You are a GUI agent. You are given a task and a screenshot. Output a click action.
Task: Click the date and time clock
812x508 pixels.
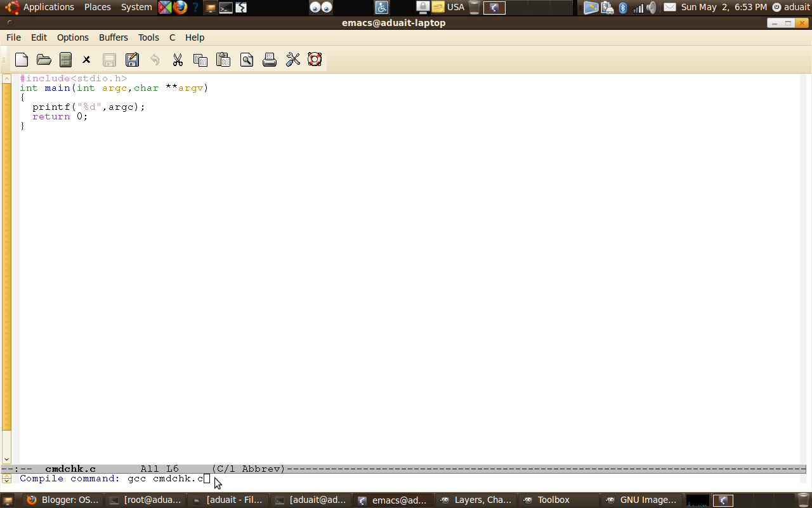[724, 7]
